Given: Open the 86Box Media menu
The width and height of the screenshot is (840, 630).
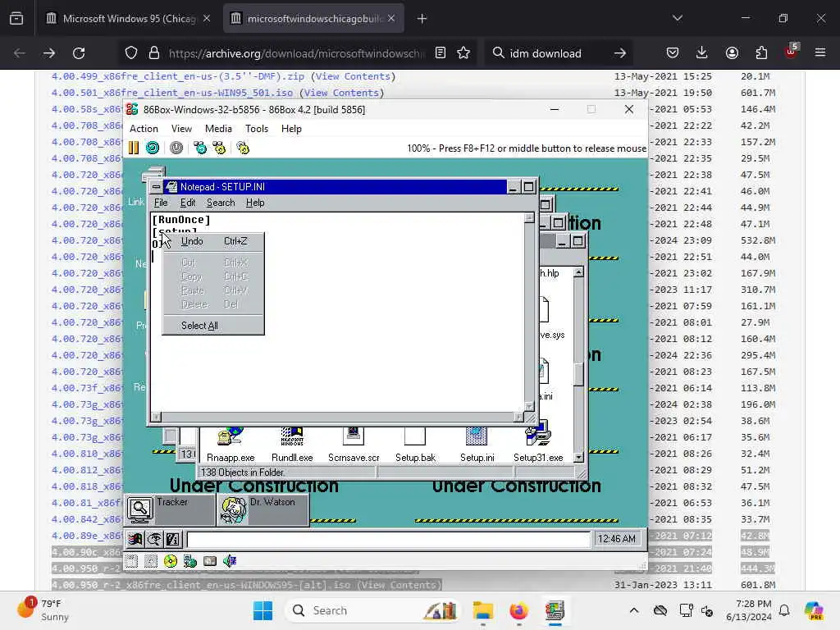Looking at the screenshot, I should pyautogui.click(x=218, y=129).
